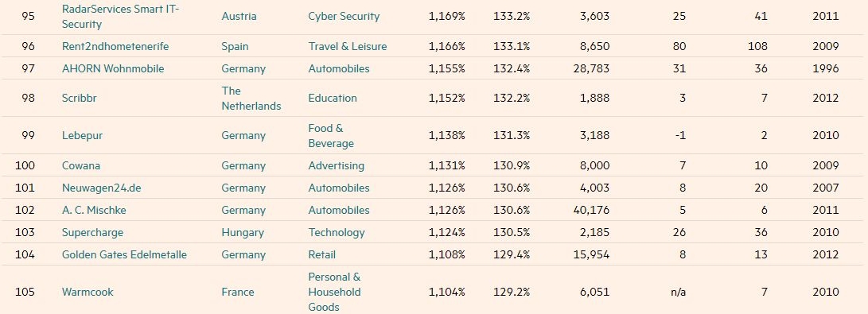
Task: Click the Travel & Leisure sector cell
Action: 348,46
